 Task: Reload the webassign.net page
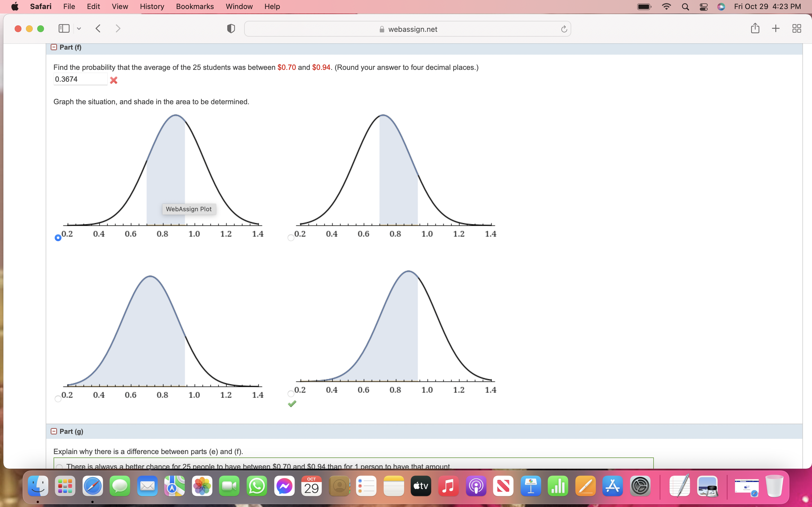564,29
